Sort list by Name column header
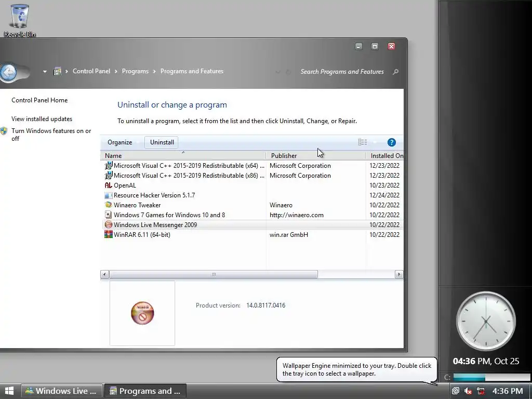The height and width of the screenshot is (399, 532). 183,155
